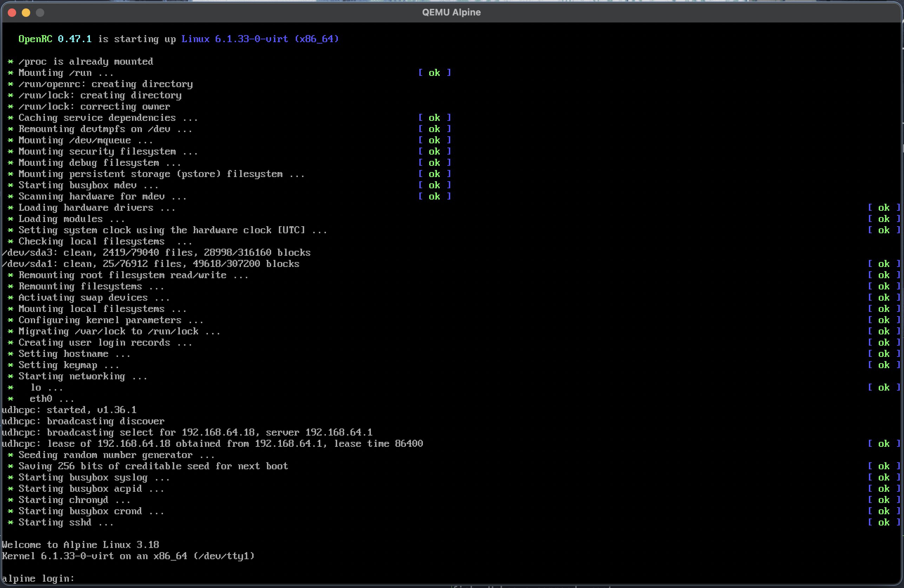Click the yellow minimize window button

pos(26,13)
